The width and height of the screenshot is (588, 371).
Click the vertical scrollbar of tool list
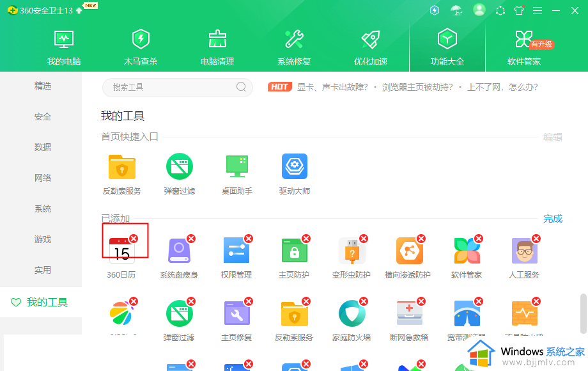point(583,313)
